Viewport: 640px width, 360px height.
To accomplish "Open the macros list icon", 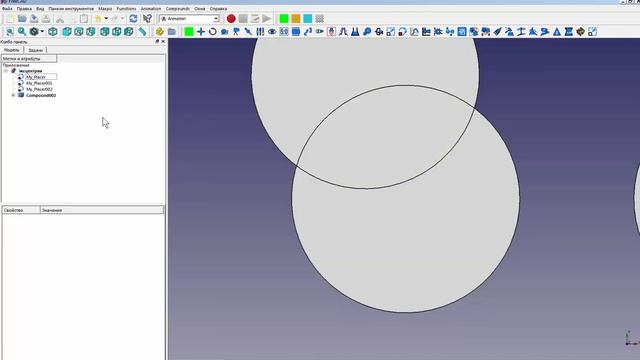I will click(255, 19).
